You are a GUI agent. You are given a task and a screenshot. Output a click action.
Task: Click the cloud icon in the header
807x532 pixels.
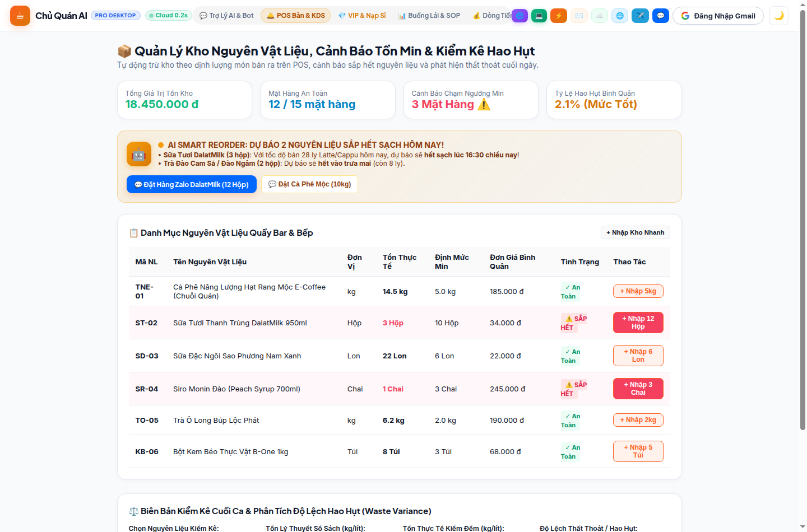600,16
